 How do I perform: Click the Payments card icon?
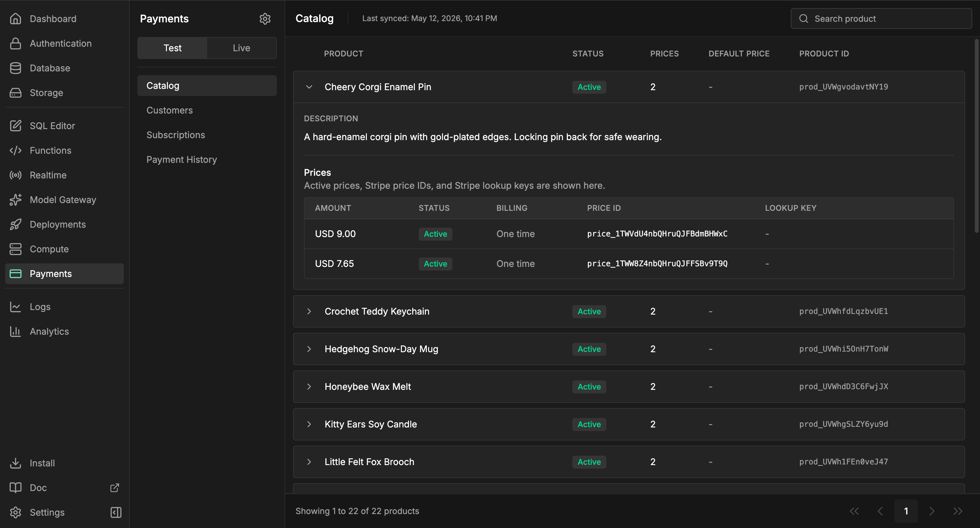16,274
